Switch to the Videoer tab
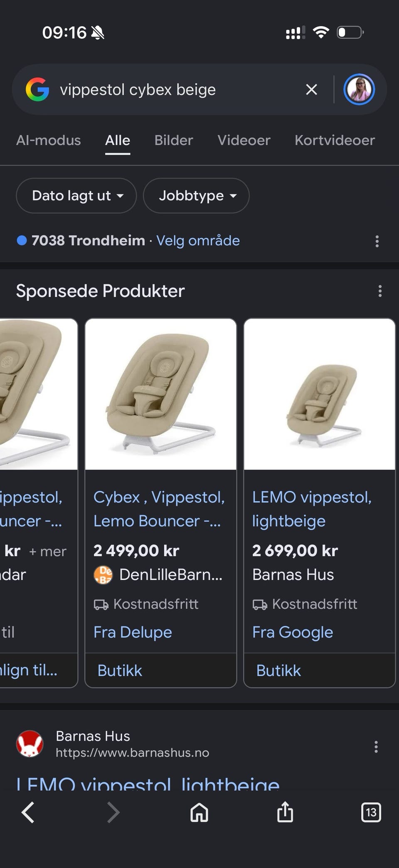This screenshot has height=868, width=399. point(244,140)
